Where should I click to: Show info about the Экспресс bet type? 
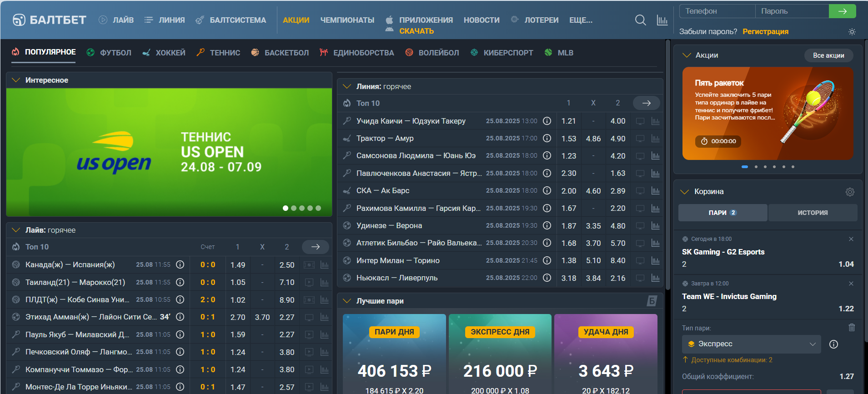point(833,344)
